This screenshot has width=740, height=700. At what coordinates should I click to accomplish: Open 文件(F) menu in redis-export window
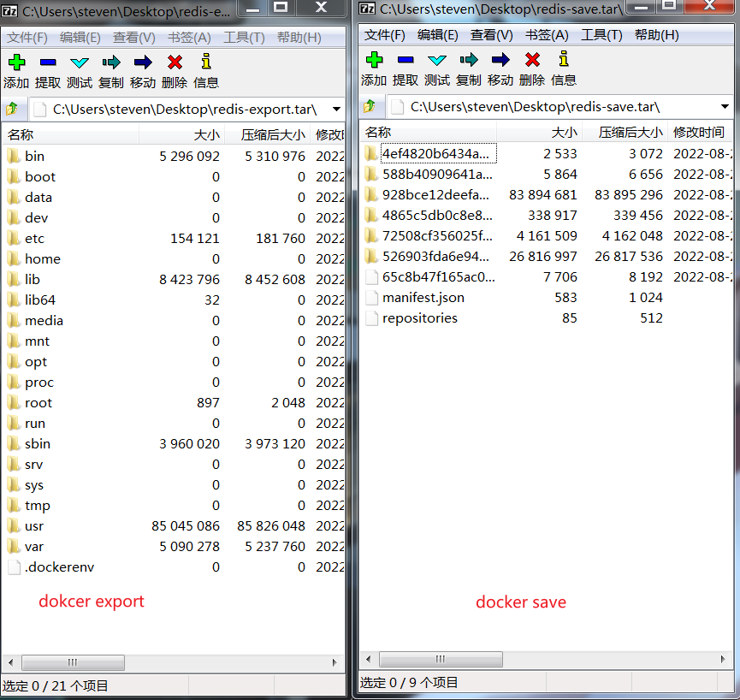[x=27, y=38]
